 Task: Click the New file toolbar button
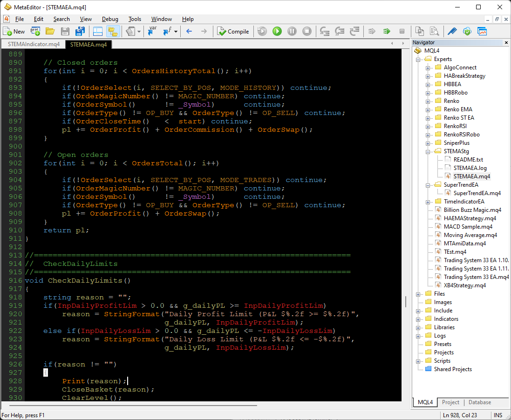tap(14, 31)
